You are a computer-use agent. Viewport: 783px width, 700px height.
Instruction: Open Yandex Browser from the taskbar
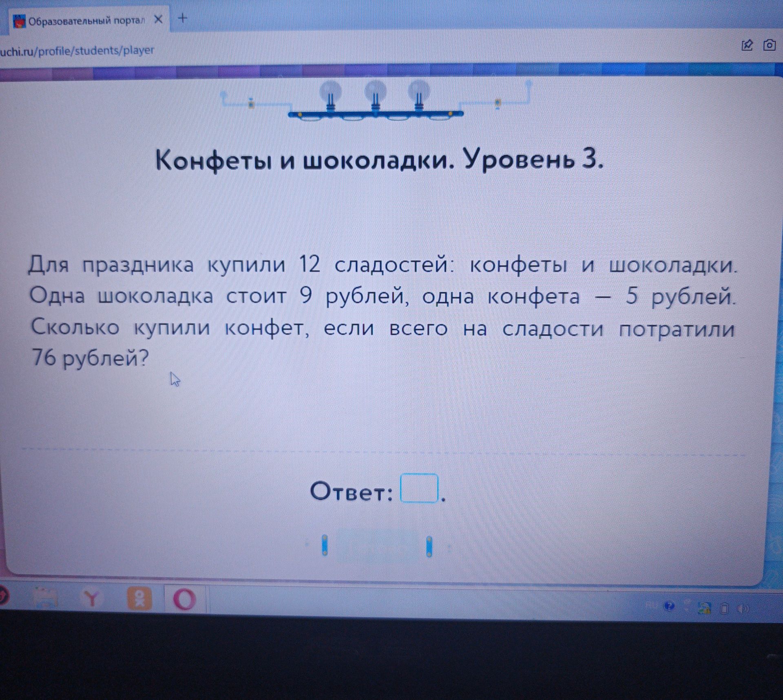93,599
